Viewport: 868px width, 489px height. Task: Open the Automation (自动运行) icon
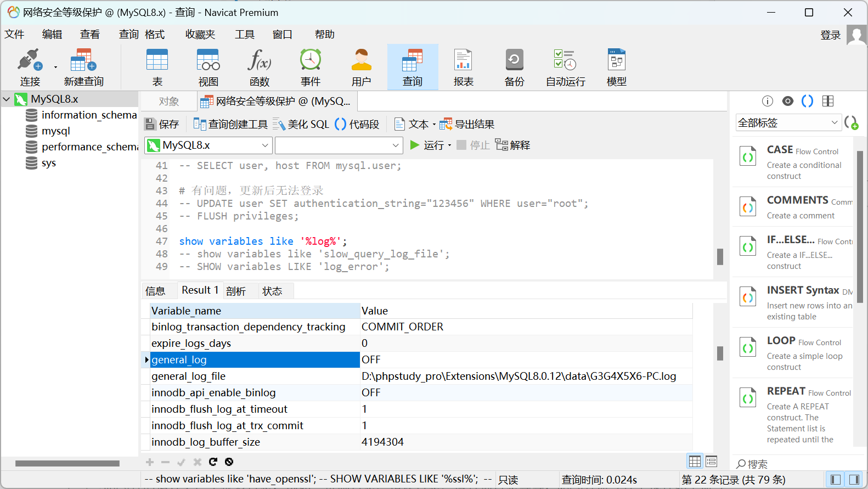[x=565, y=67]
